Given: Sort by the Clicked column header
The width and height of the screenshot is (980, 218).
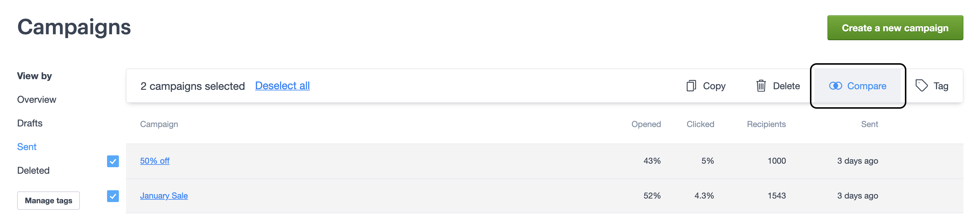Looking at the screenshot, I should click(700, 124).
